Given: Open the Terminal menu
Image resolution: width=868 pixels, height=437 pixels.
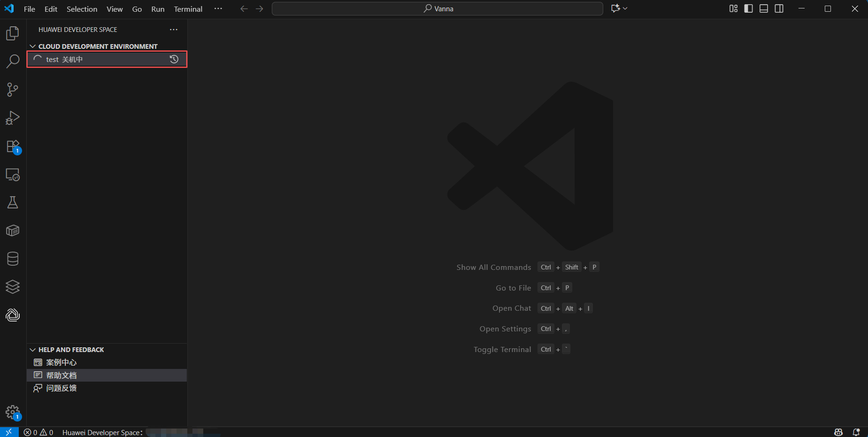Looking at the screenshot, I should coord(188,9).
